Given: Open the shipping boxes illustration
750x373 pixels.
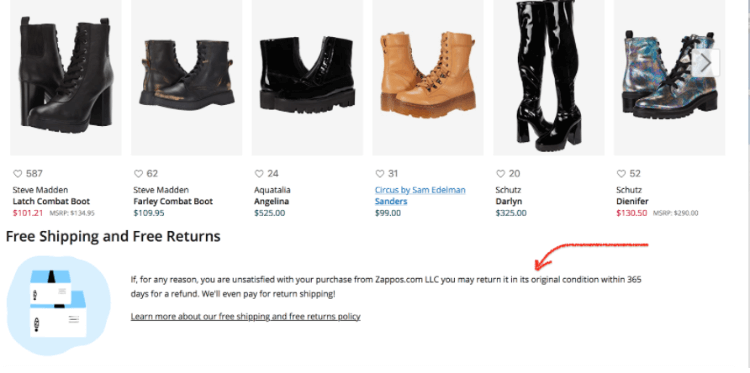Looking at the screenshot, I should point(58,306).
